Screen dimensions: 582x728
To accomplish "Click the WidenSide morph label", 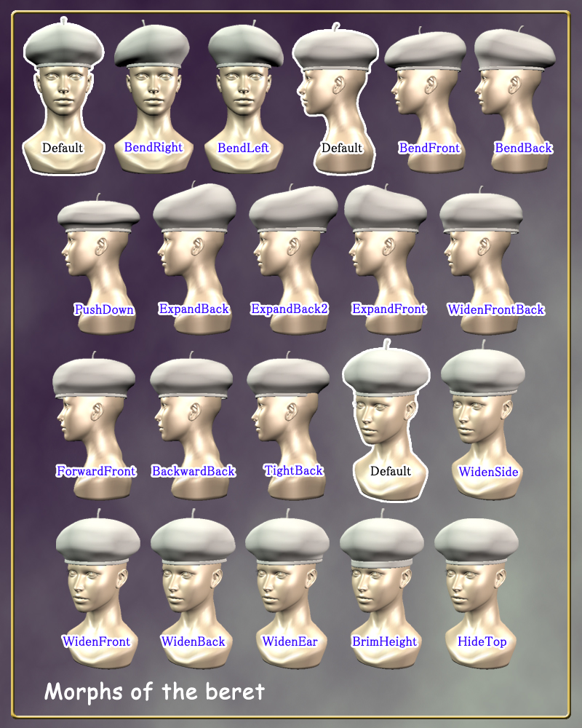I will point(489,472).
